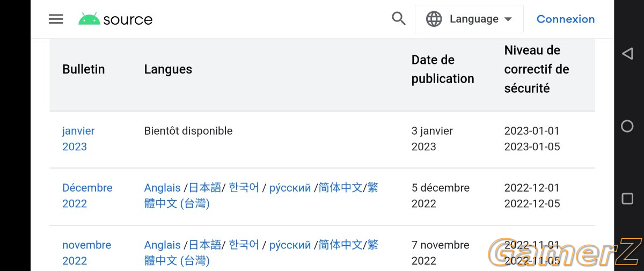Click the globe icon in Language selector

(434, 19)
